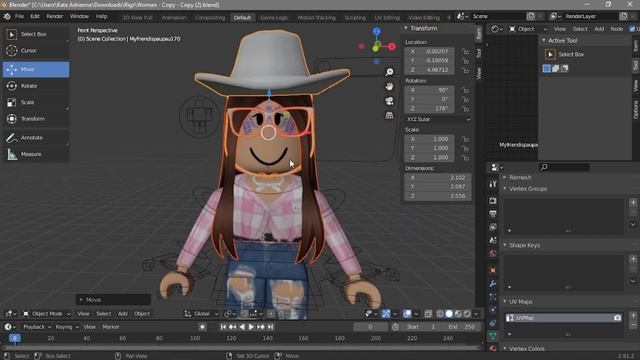
Task: Open the Output properties tab (printer icon)
Action: (493, 214)
